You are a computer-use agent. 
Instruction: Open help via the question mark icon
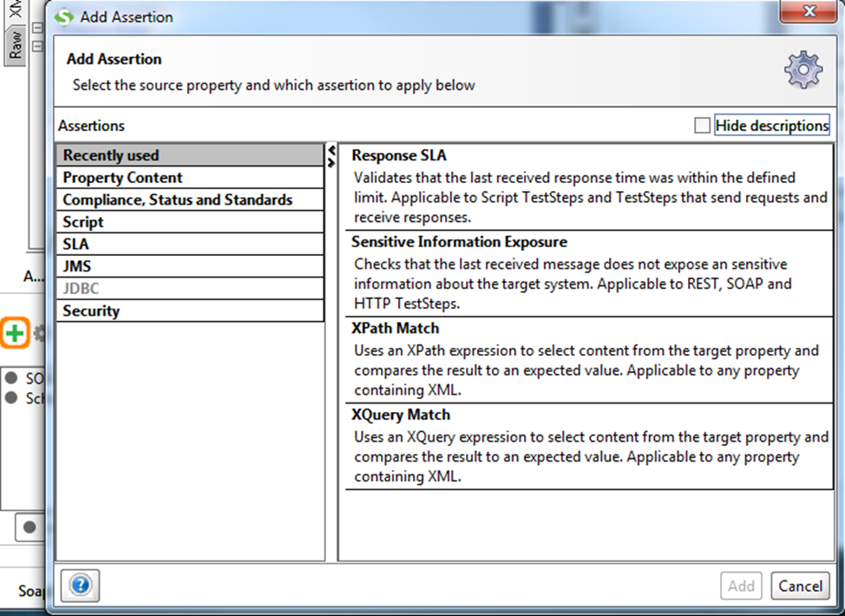80,587
